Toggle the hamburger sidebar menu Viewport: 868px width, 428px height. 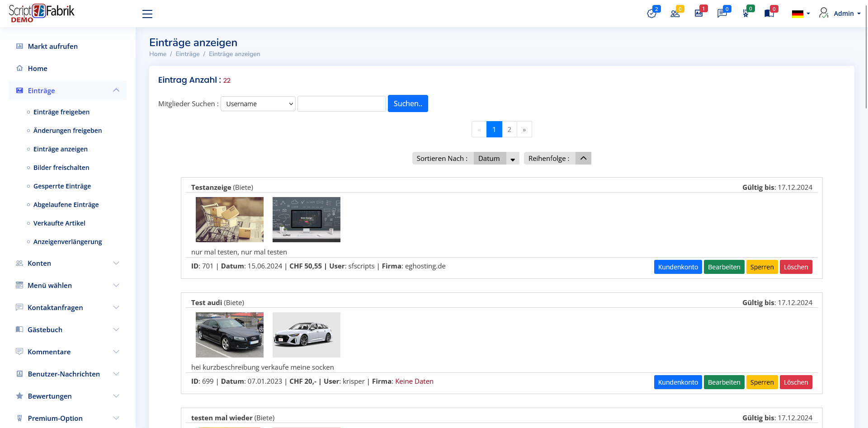pos(147,14)
